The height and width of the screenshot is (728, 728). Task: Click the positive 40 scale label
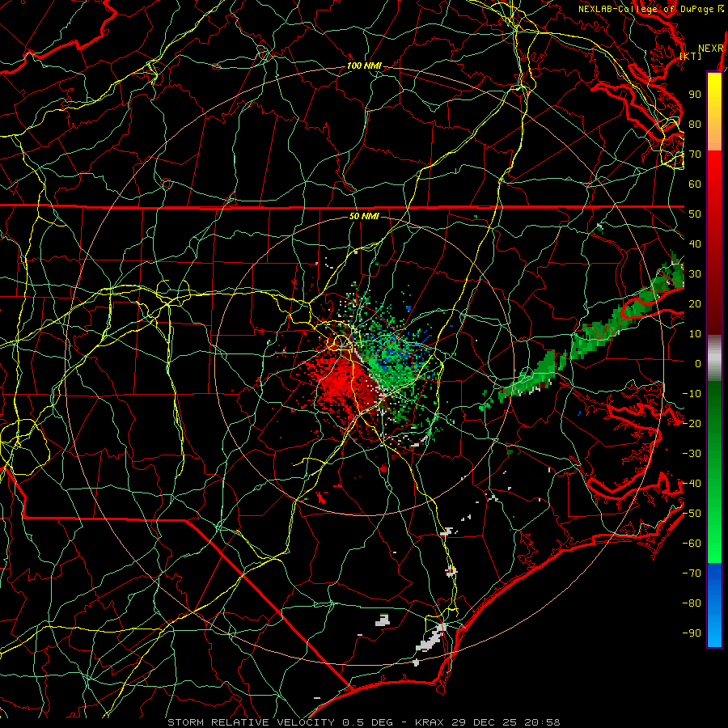(x=695, y=243)
